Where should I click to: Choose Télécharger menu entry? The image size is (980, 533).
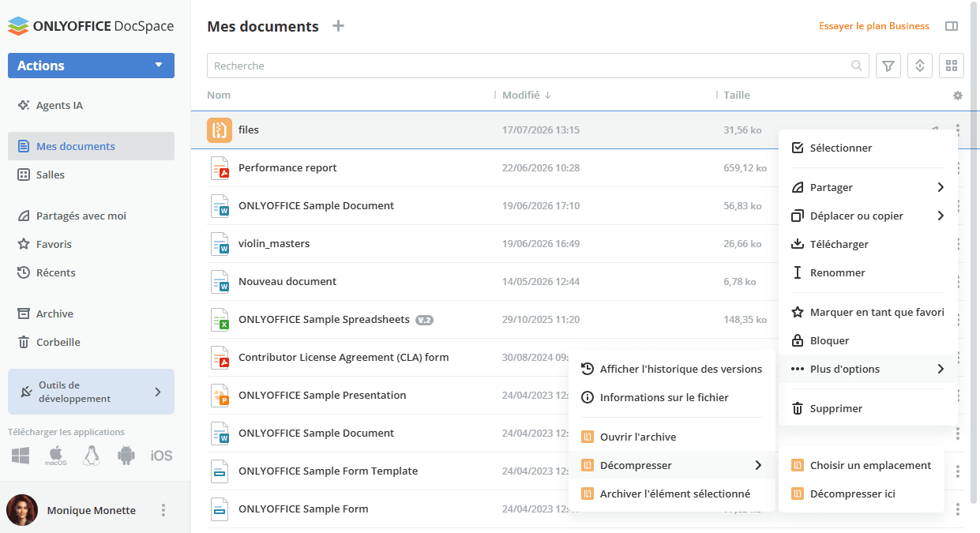pos(868,244)
